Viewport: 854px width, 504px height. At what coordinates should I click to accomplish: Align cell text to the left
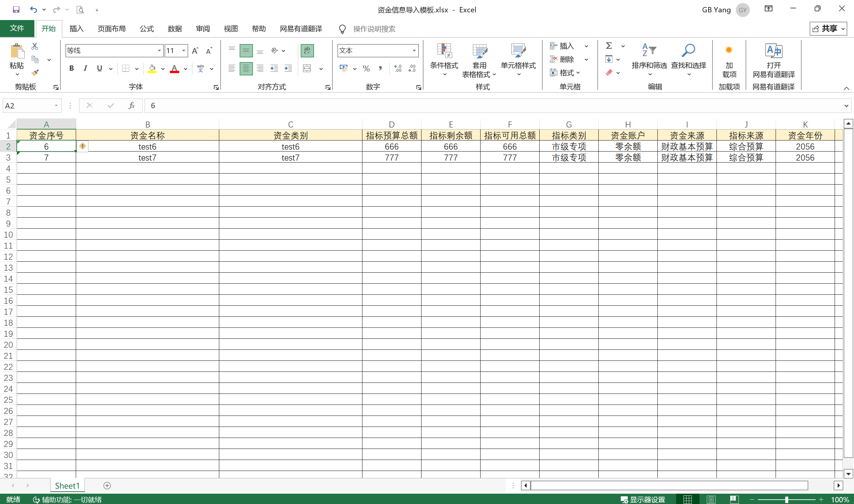click(x=232, y=69)
